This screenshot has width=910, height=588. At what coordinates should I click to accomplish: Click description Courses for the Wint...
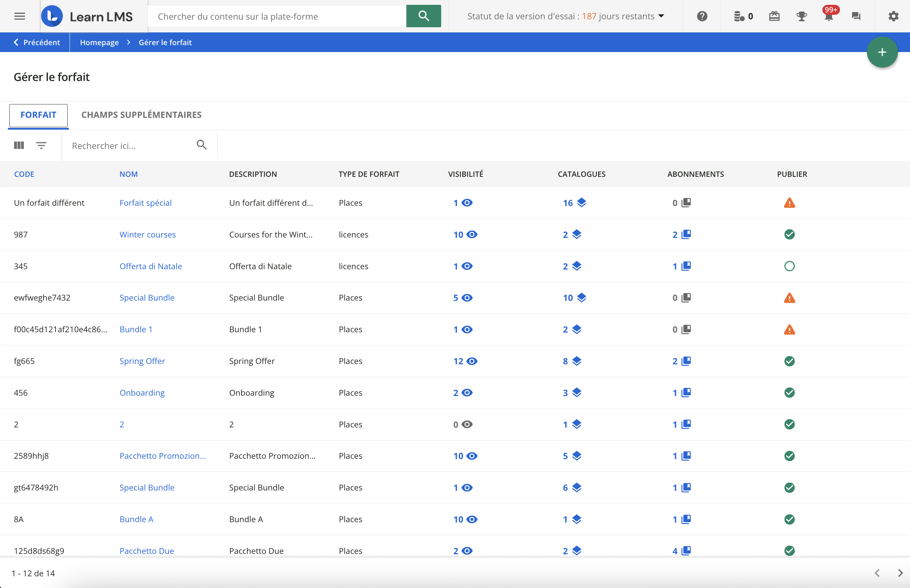270,234
